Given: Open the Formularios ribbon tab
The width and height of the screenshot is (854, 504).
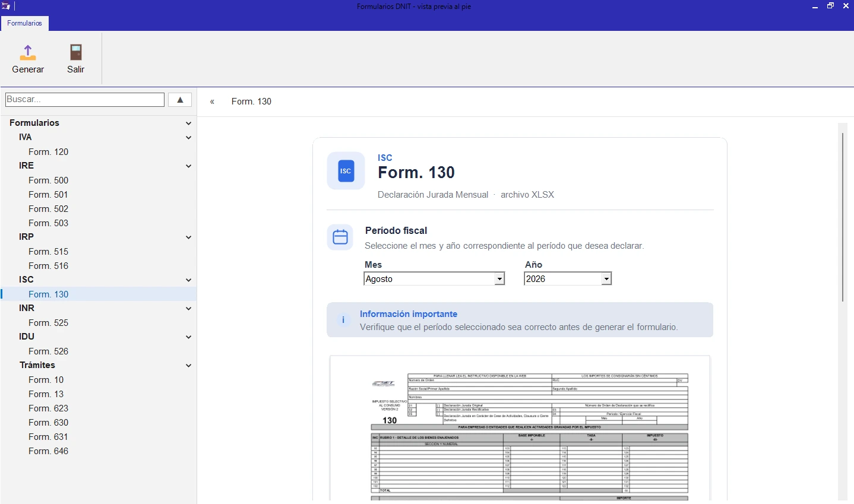Looking at the screenshot, I should point(24,23).
